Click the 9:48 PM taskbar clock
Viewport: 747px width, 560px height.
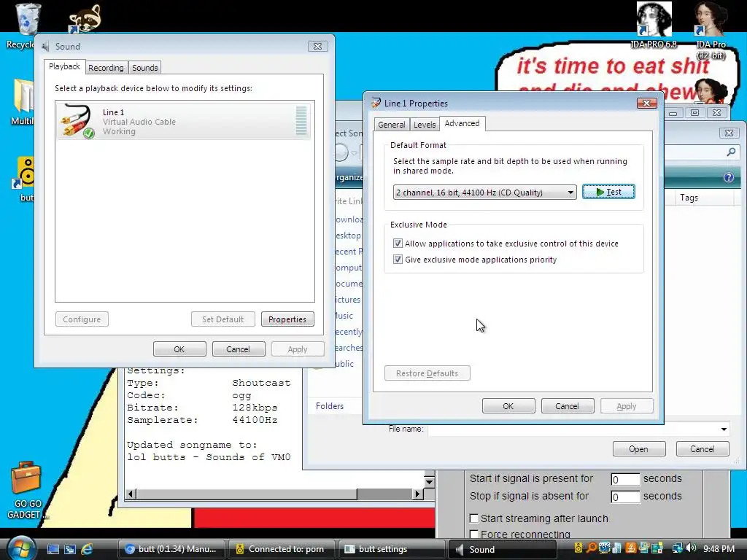719,548
